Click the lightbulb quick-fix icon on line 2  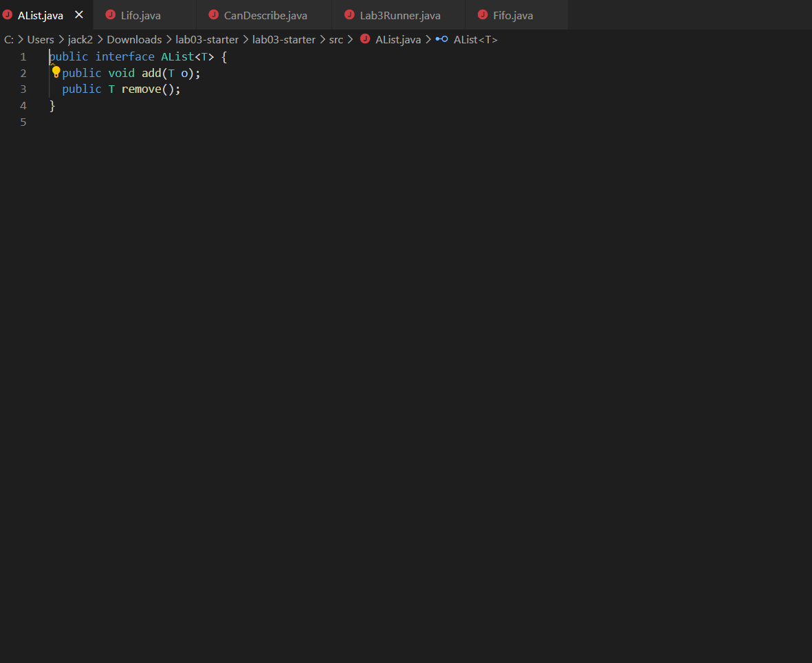(x=56, y=72)
